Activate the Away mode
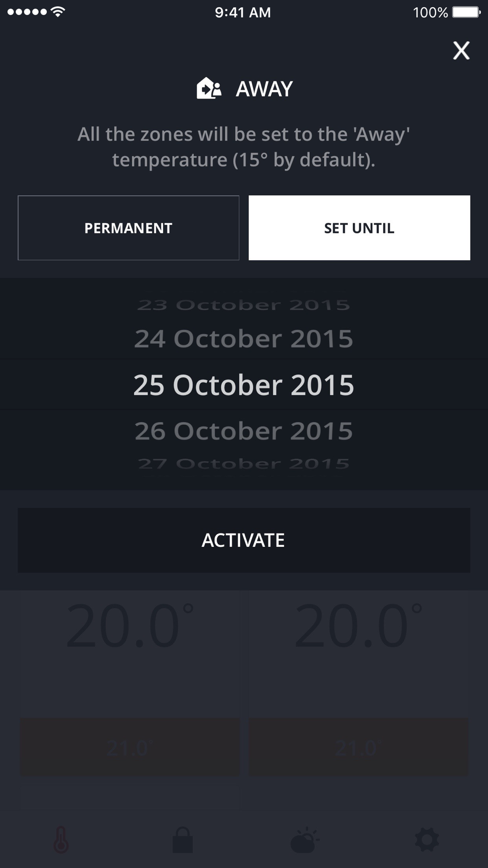Screen dimensions: 488x868 click(244, 540)
